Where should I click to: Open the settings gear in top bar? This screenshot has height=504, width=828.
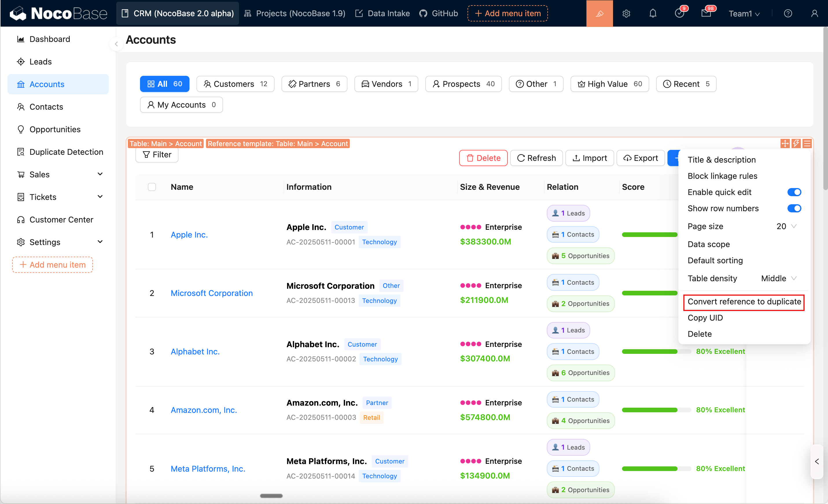pyautogui.click(x=626, y=13)
